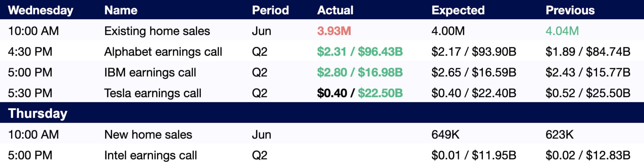Click Intel expected $0.01 / $11.95B
644x164 pixels.
click(x=474, y=156)
